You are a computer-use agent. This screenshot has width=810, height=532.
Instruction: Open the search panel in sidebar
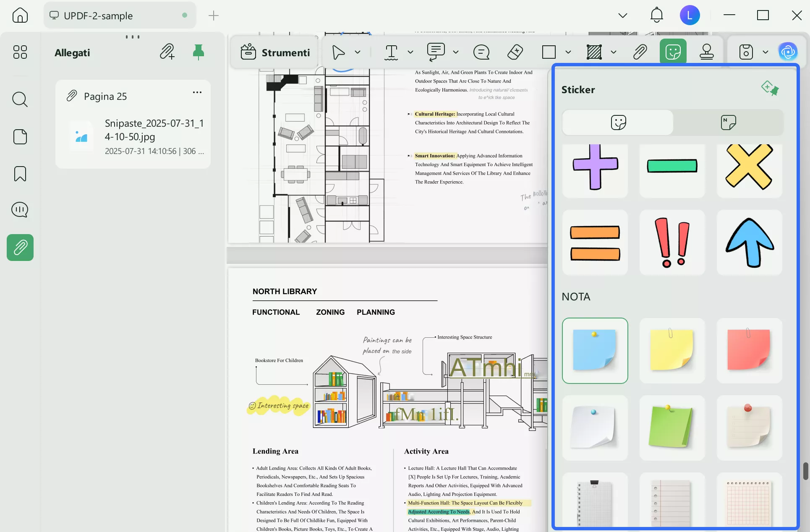(x=20, y=99)
